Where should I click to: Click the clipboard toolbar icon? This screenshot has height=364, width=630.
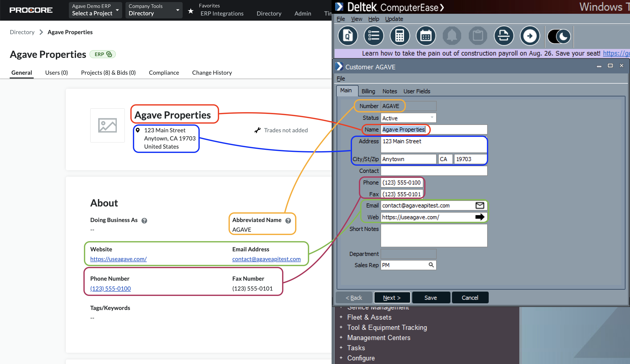(478, 36)
